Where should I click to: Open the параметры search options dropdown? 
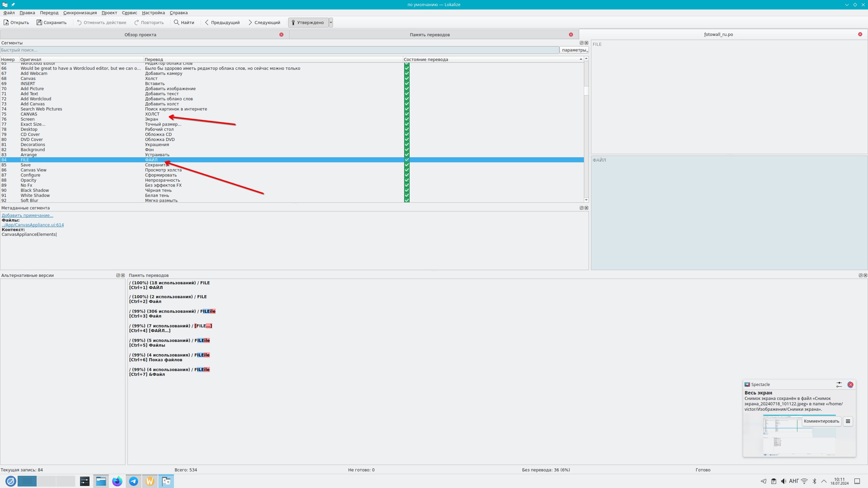click(574, 50)
